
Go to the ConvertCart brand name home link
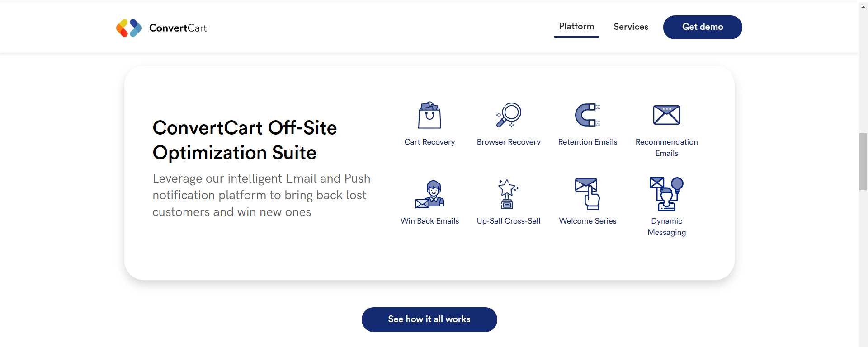178,28
